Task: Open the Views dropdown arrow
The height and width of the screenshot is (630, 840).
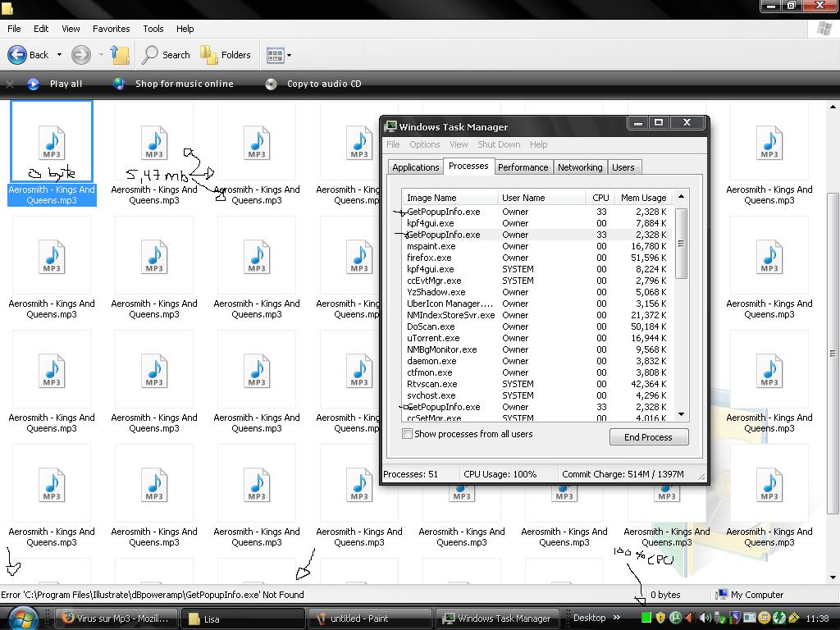Action: (289, 56)
